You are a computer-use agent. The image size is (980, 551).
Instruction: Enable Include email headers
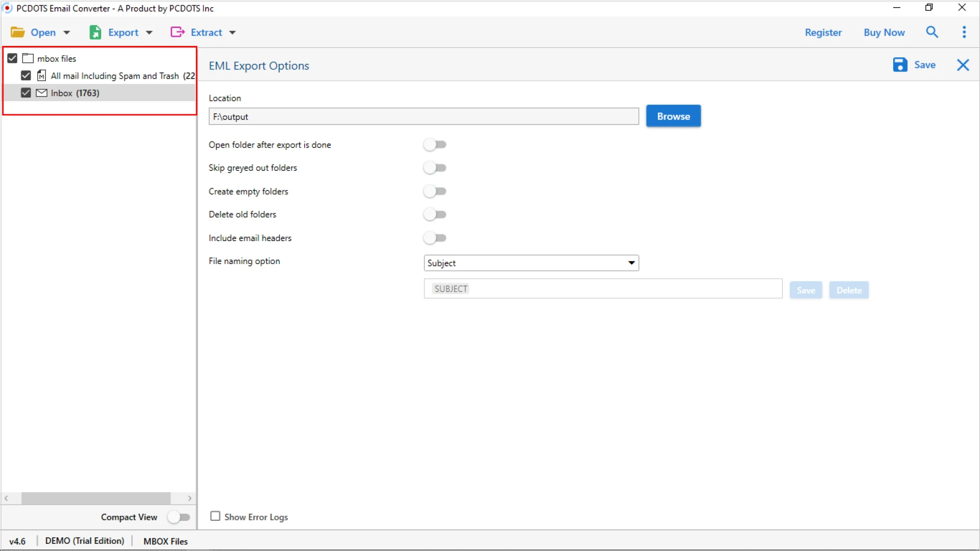[435, 237]
